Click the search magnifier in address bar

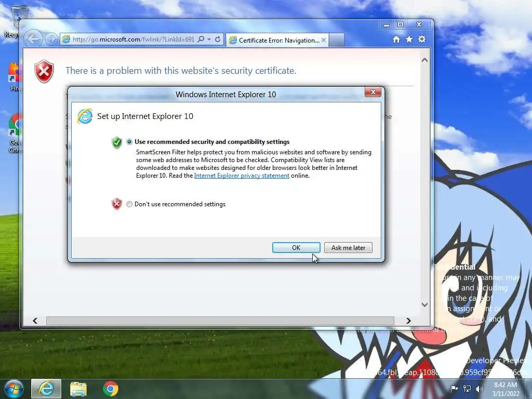click(201, 39)
